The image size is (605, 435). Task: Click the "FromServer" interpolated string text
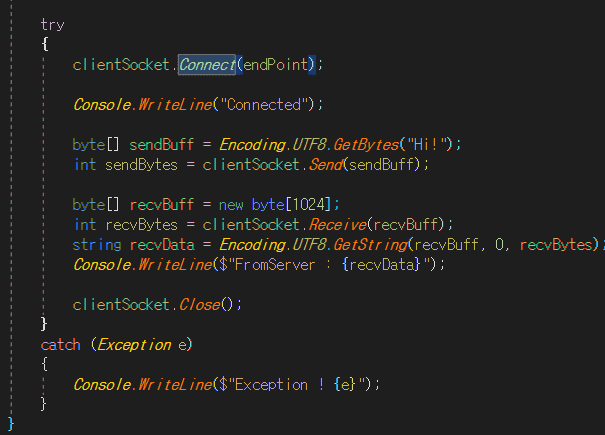tap(275, 265)
